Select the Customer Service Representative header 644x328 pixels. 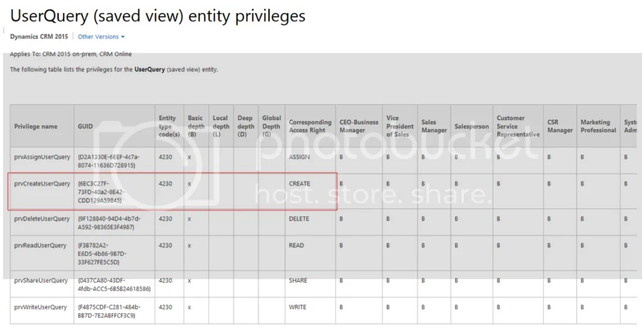[518, 126]
